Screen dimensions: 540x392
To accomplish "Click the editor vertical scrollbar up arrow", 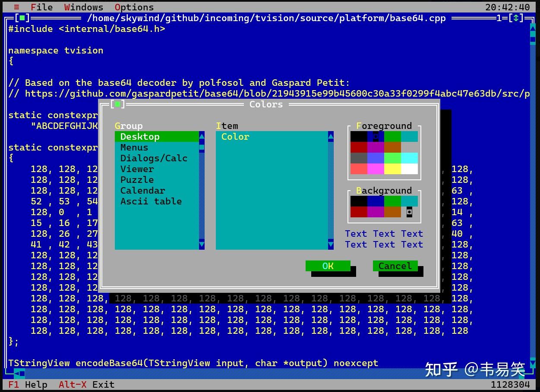I will [x=533, y=29].
